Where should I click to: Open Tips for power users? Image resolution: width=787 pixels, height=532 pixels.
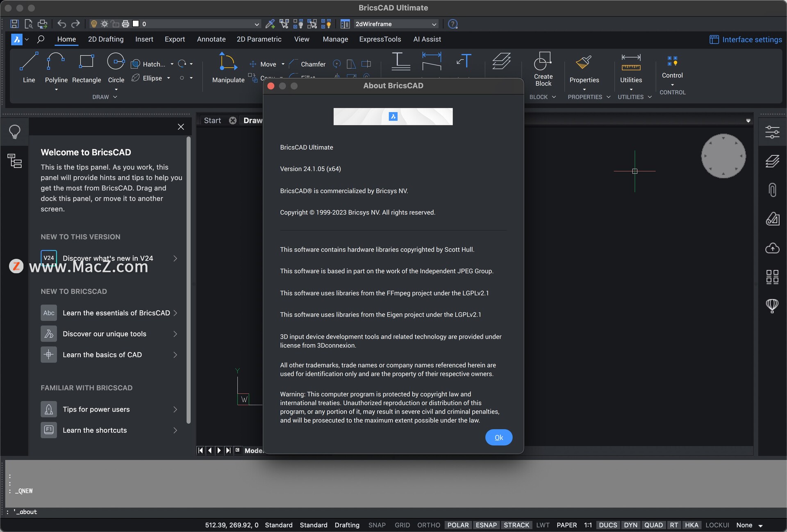coord(109,409)
